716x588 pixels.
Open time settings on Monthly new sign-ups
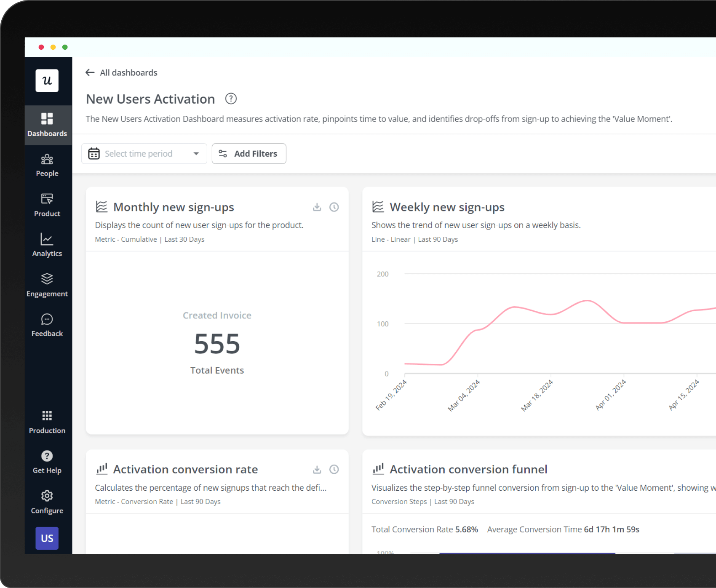[334, 207]
